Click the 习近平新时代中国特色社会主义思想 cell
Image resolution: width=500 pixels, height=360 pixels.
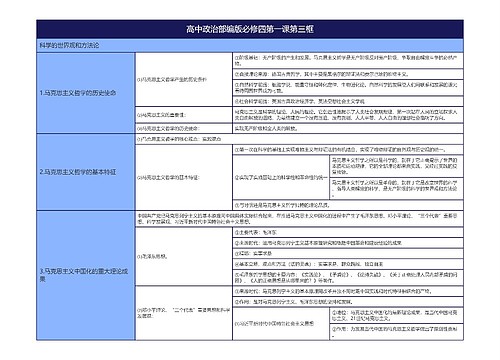[x=281, y=323]
